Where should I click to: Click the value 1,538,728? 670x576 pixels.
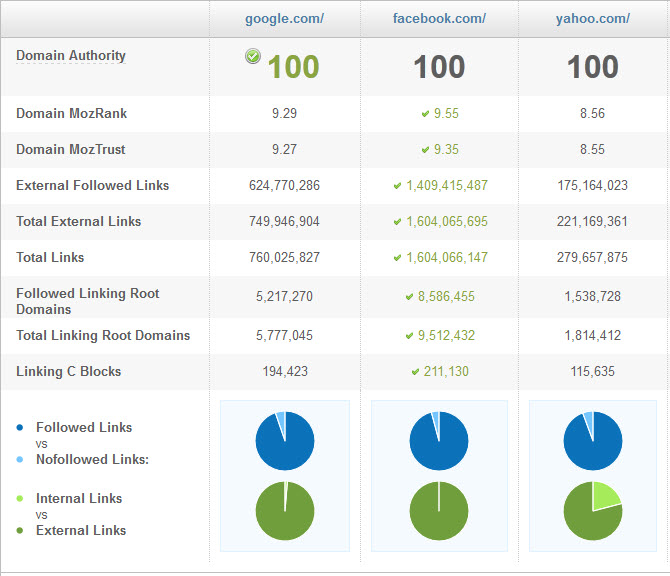click(593, 296)
